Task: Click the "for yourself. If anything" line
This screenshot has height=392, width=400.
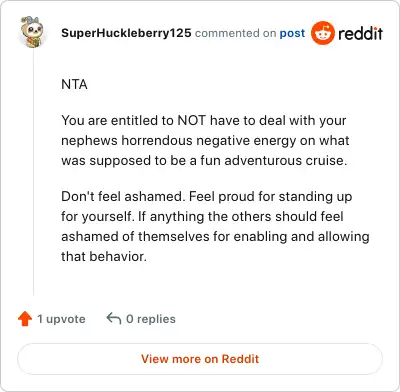Action: point(202,216)
